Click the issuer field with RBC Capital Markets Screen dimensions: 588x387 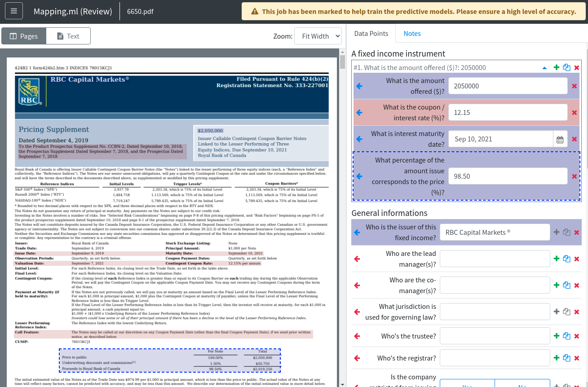tap(495, 233)
